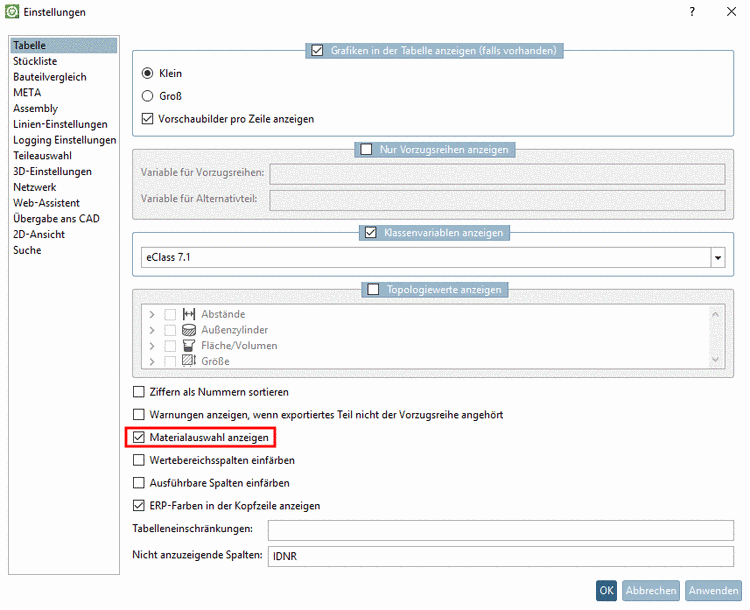Open the Stückliste settings page

[x=35, y=61]
